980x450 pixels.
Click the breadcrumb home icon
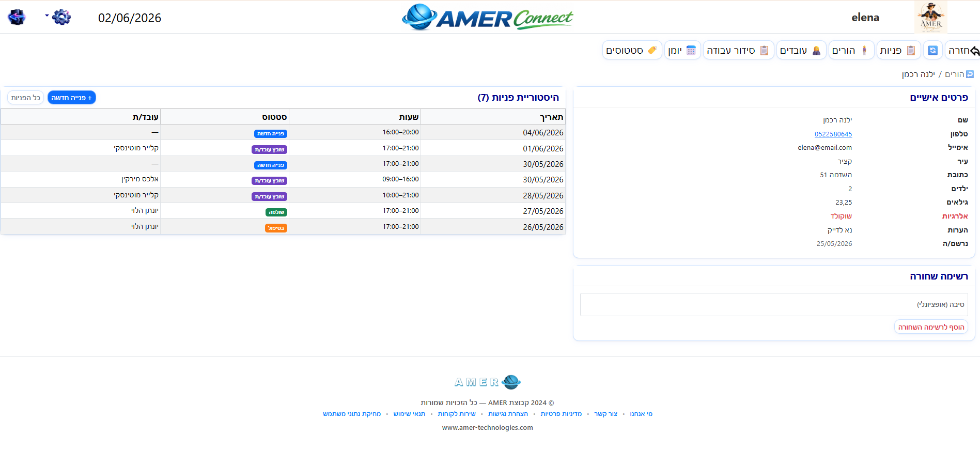pos(970,74)
